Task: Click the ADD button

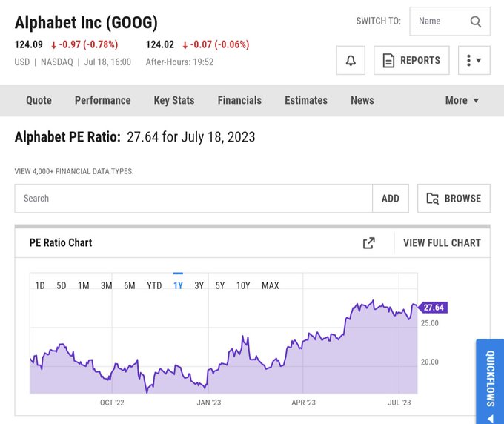Action: click(x=391, y=199)
